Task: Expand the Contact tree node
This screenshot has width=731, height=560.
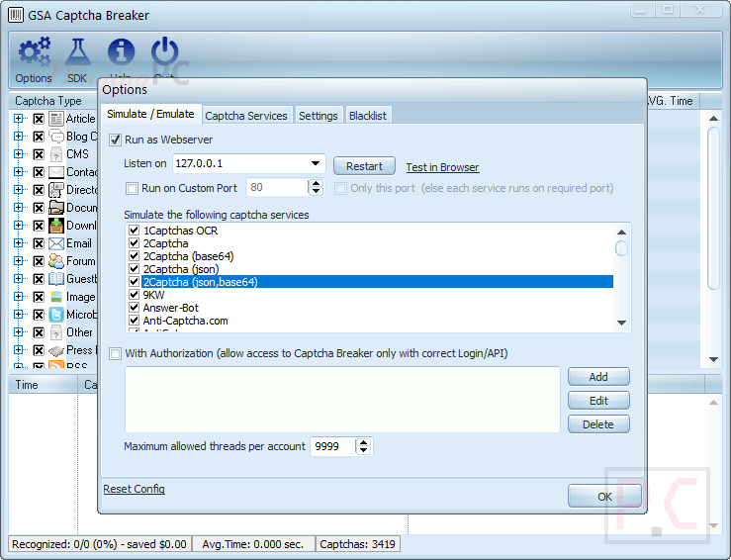Action: (18, 171)
